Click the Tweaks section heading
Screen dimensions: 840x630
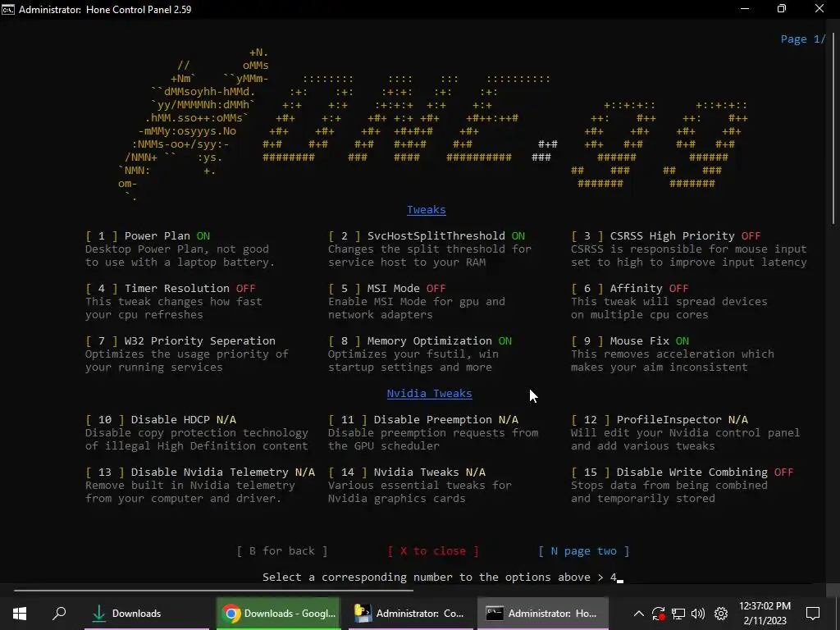coord(427,209)
